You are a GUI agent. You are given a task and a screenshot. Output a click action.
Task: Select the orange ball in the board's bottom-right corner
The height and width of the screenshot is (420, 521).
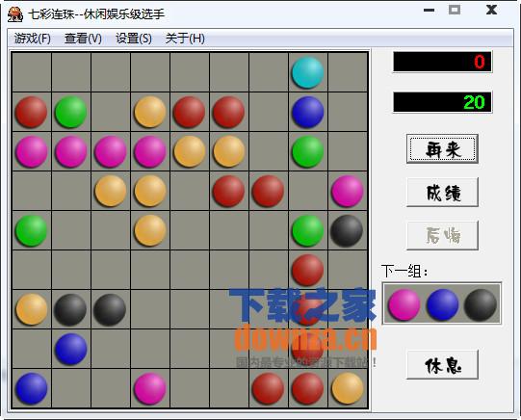[348, 388]
